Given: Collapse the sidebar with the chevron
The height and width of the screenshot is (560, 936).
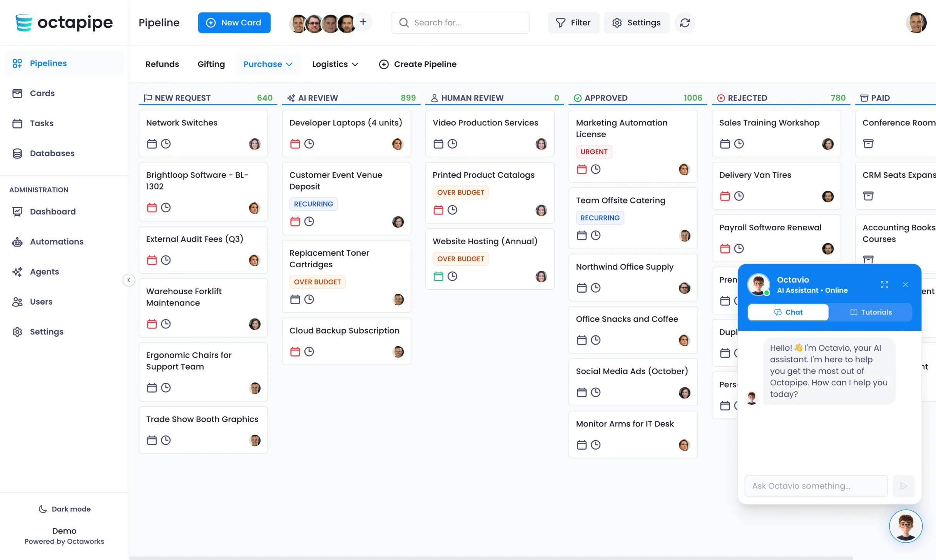Looking at the screenshot, I should pos(129,280).
